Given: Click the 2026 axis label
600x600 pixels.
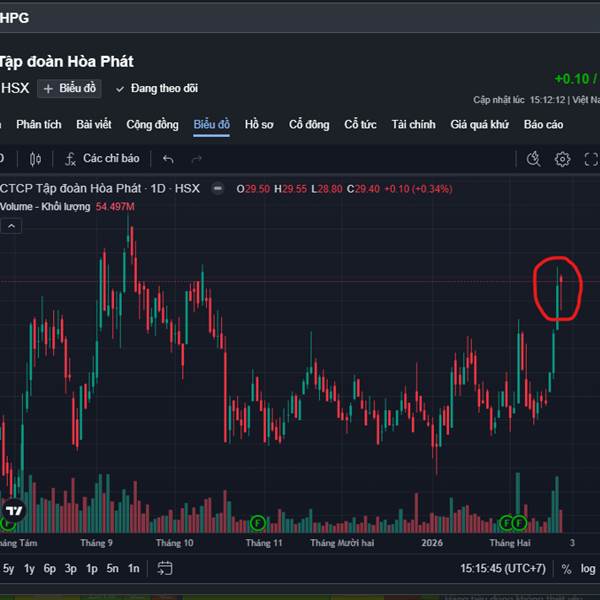Looking at the screenshot, I should [x=432, y=543].
